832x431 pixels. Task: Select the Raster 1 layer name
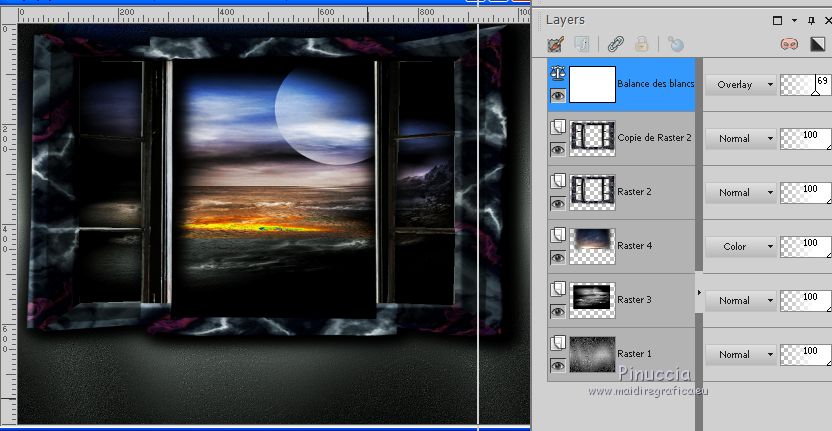pos(634,354)
